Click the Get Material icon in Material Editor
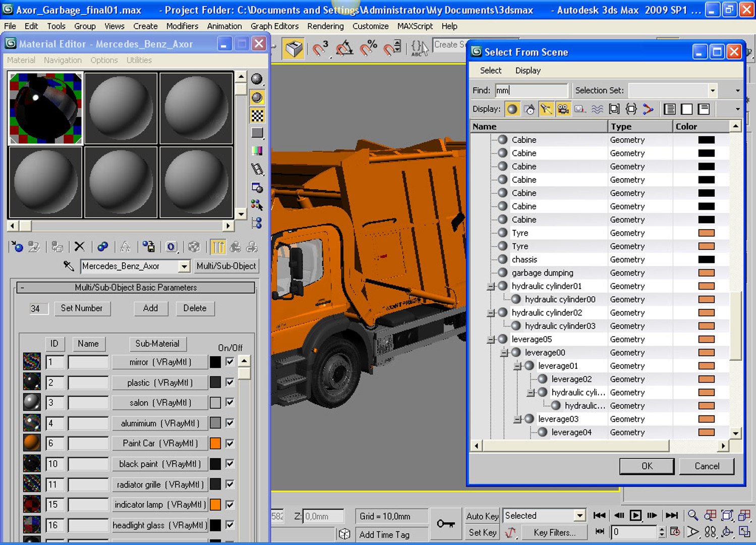 coord(17,247)
